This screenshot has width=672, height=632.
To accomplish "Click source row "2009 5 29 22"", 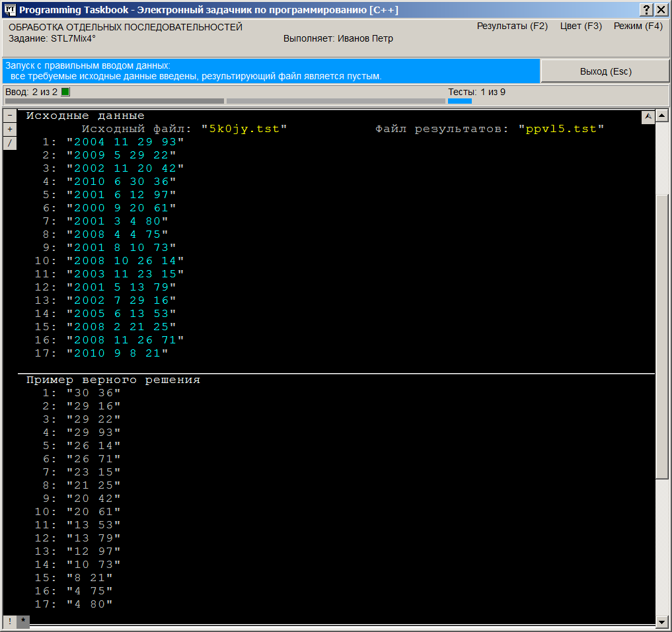I will tap(122, 155).
